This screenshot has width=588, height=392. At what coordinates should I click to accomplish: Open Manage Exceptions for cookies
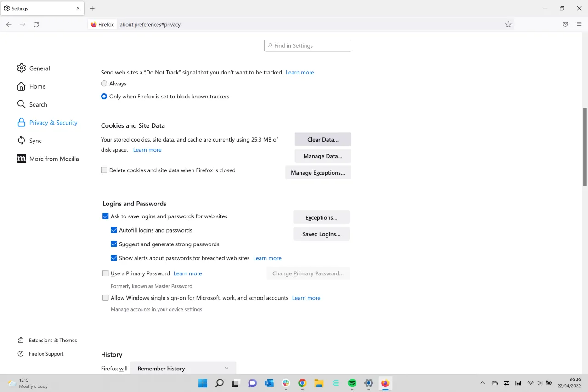(318, 173)
